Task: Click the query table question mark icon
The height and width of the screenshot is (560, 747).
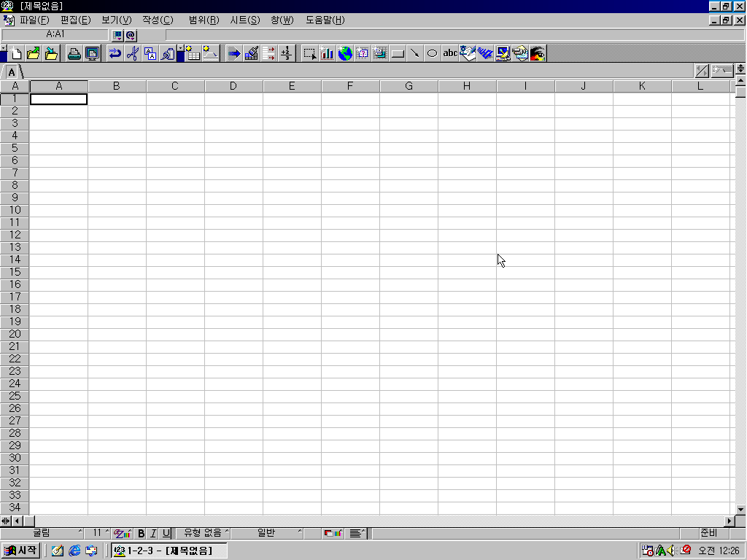Action: [x=363, y=53]
